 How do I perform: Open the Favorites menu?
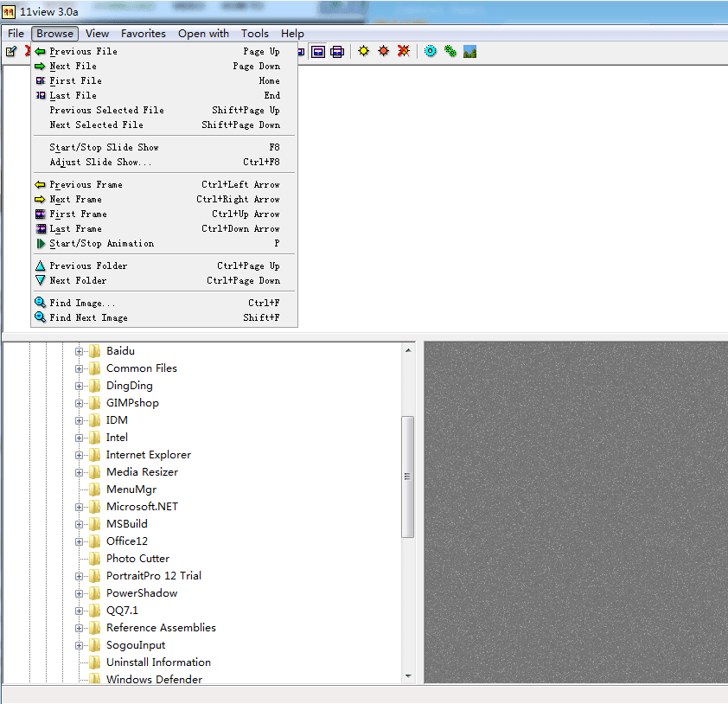(144, 34)
